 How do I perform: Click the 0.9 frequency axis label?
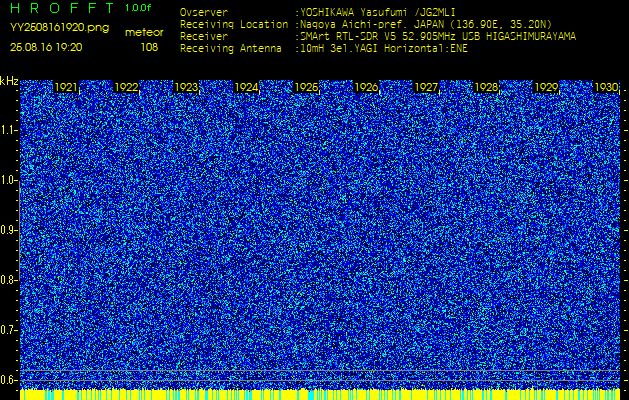pyautogui.click(x=9, y=230)
